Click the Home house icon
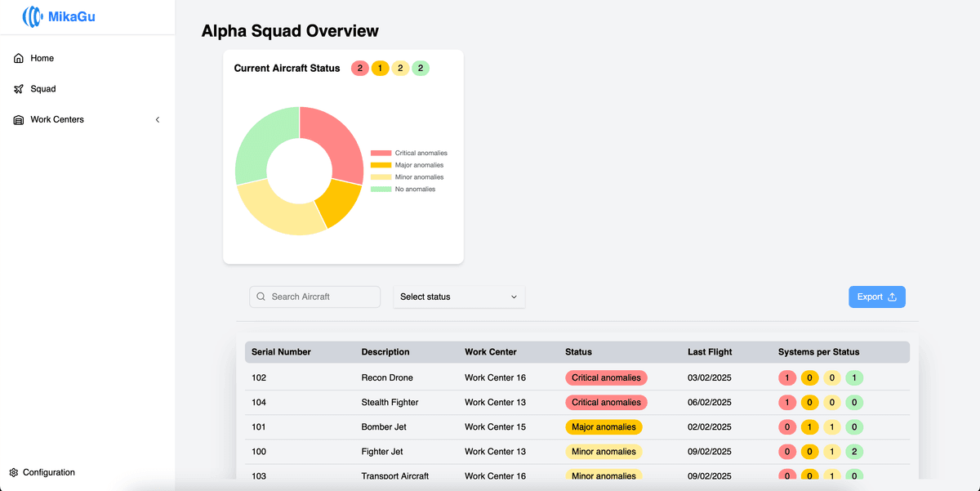 (19, 59)
